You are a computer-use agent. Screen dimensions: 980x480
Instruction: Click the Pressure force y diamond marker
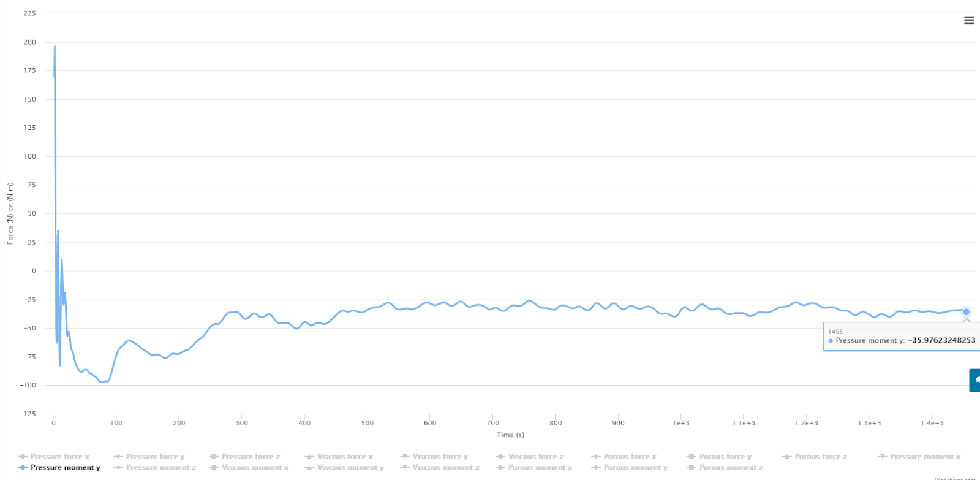coord(118,457)
